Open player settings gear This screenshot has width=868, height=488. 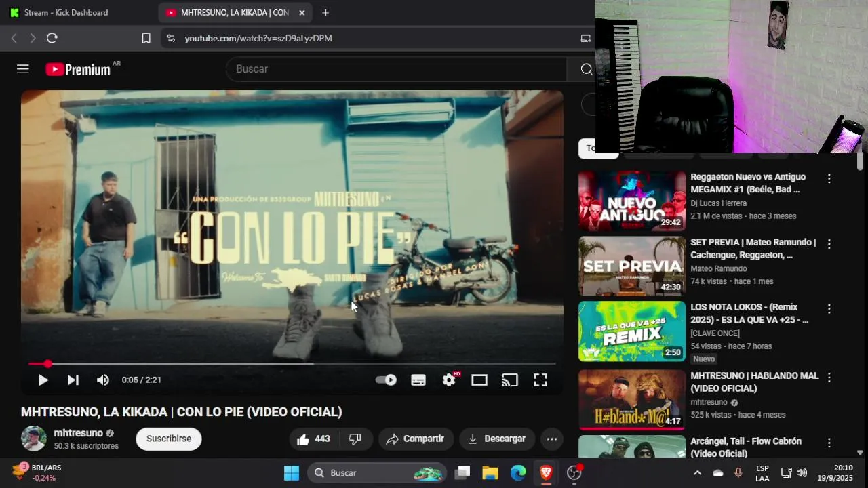coord(449,380)
